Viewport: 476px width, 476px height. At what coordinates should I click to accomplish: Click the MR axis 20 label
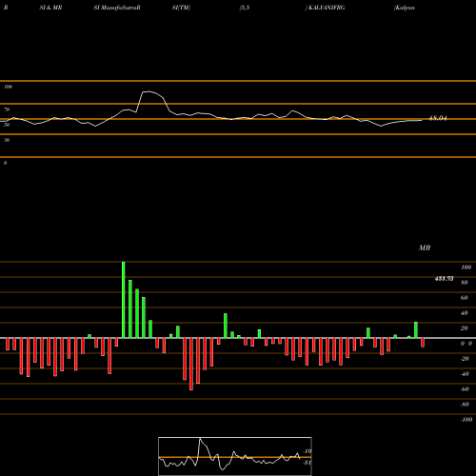pos(465,328)
